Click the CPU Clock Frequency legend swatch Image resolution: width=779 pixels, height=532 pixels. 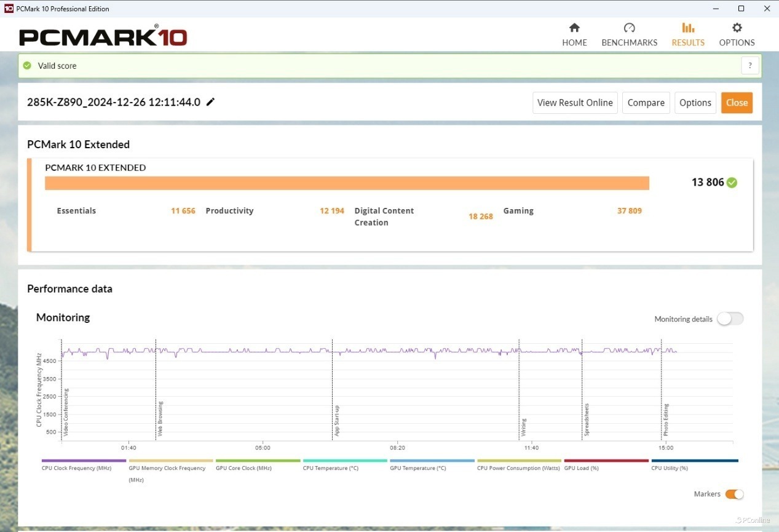(84, 461)
